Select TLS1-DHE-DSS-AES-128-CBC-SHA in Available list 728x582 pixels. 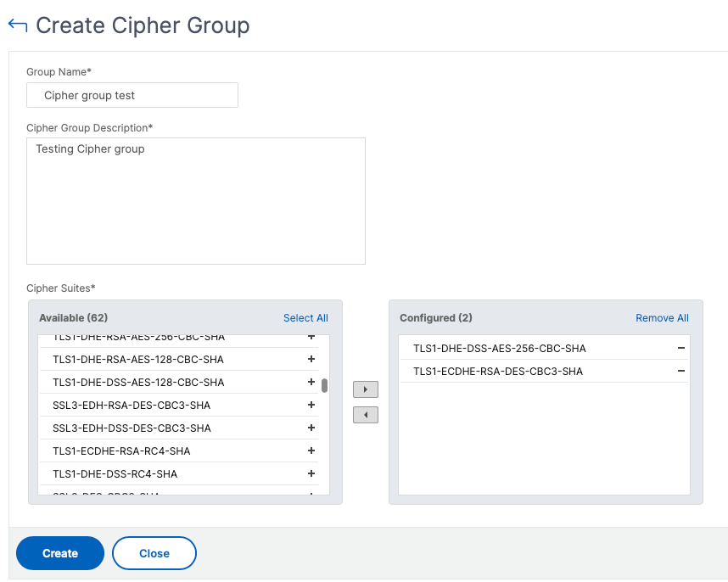coord(179,382)
